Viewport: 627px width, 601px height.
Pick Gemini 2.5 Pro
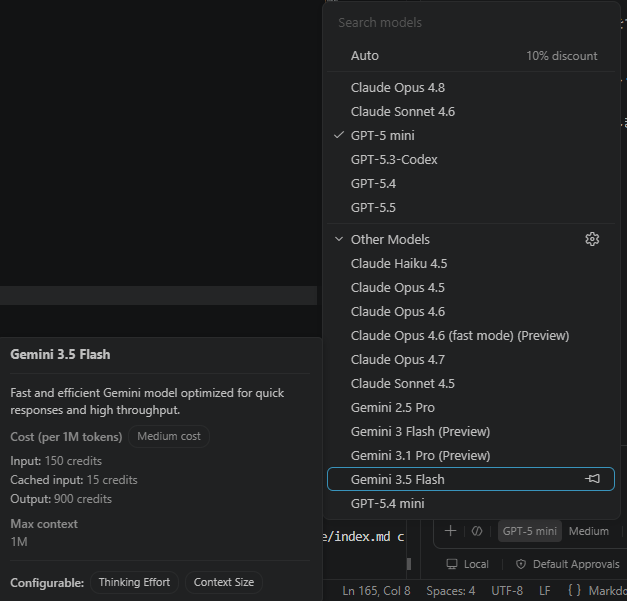pos(471,407)
